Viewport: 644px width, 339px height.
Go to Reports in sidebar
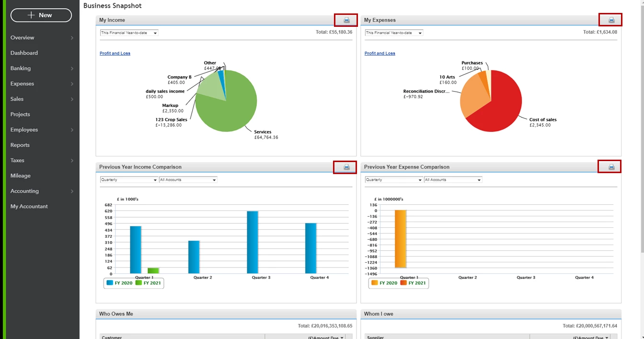click(20, 145)
